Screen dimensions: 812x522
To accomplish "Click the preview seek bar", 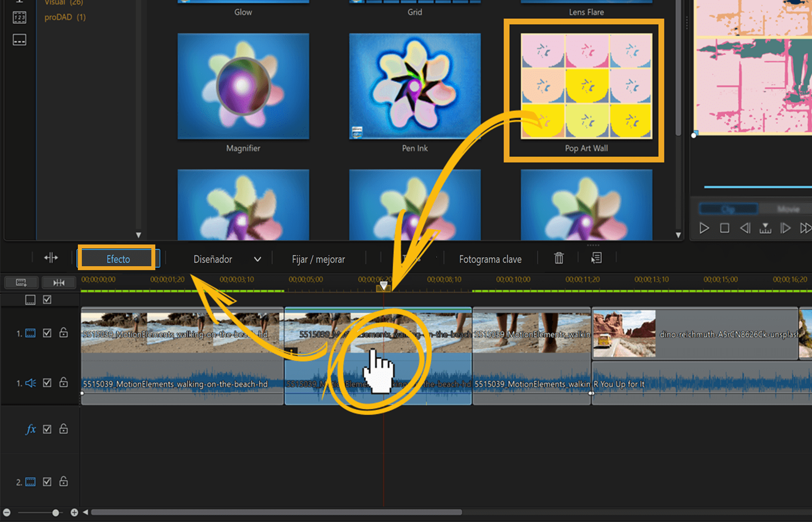I will 758,187.
